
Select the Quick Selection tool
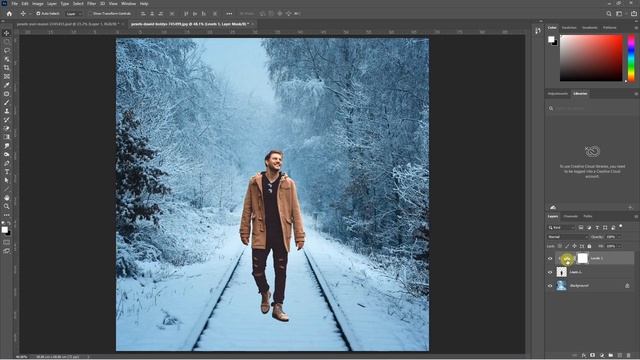point(7,59)
